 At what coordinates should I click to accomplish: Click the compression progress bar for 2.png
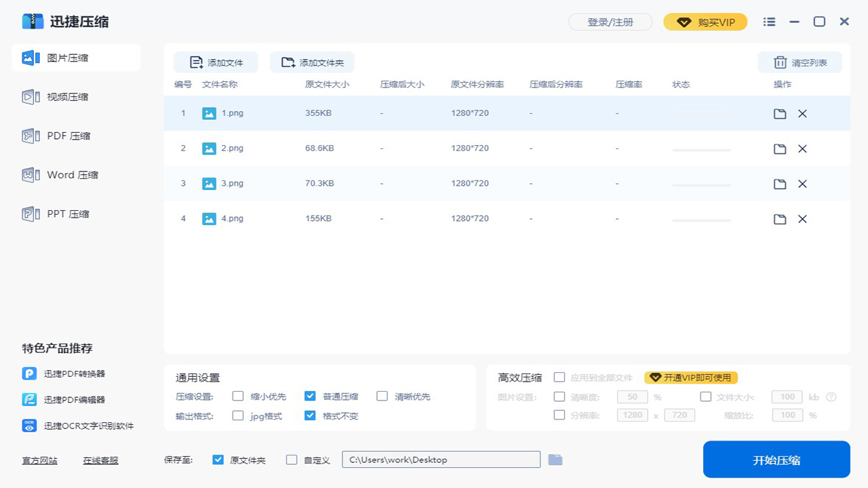pos(701,148)
